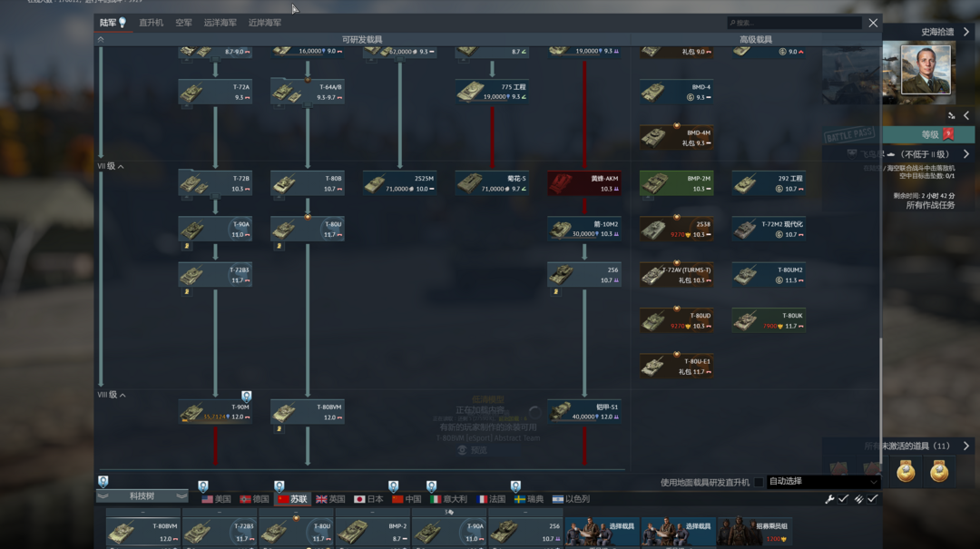Open the 等级 battle pass level button
Screen dimensions: 980x549
929,134
